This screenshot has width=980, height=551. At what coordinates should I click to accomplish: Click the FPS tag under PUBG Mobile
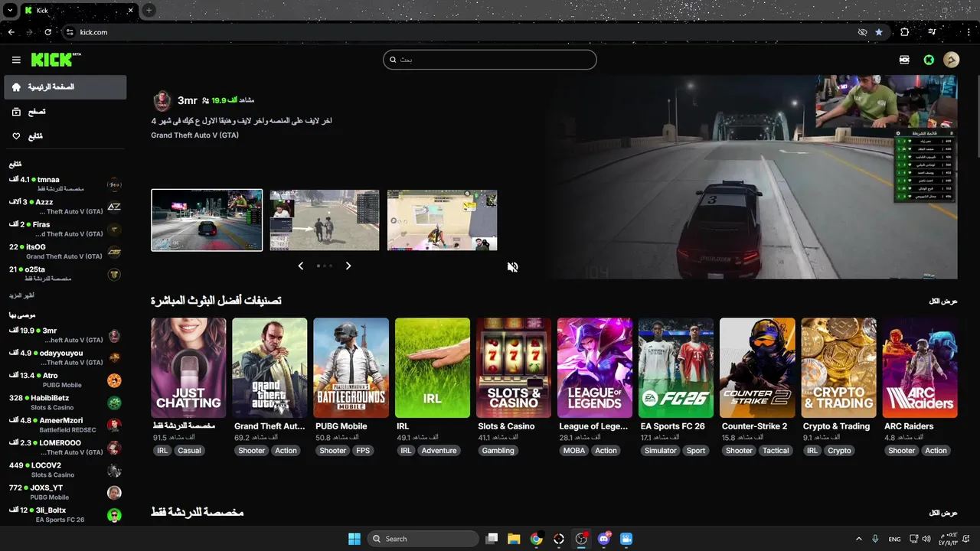click(x=363, y=451)
